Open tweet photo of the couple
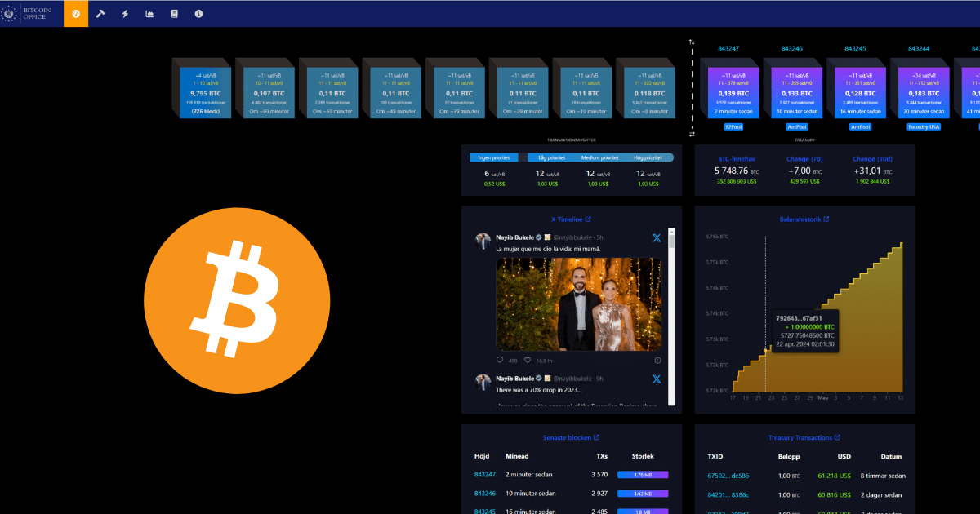This screenshot has height=514, width=980. tap(579, 304)
